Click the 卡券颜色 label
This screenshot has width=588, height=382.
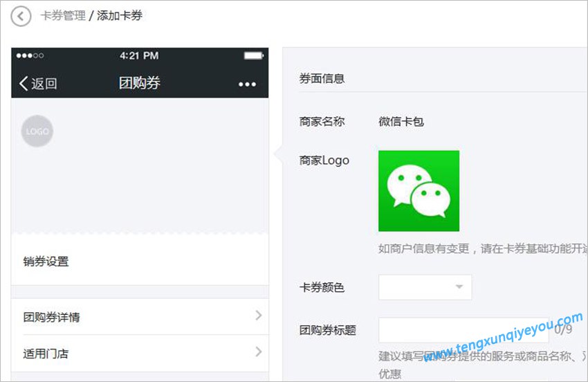click(x=322, y=287)
